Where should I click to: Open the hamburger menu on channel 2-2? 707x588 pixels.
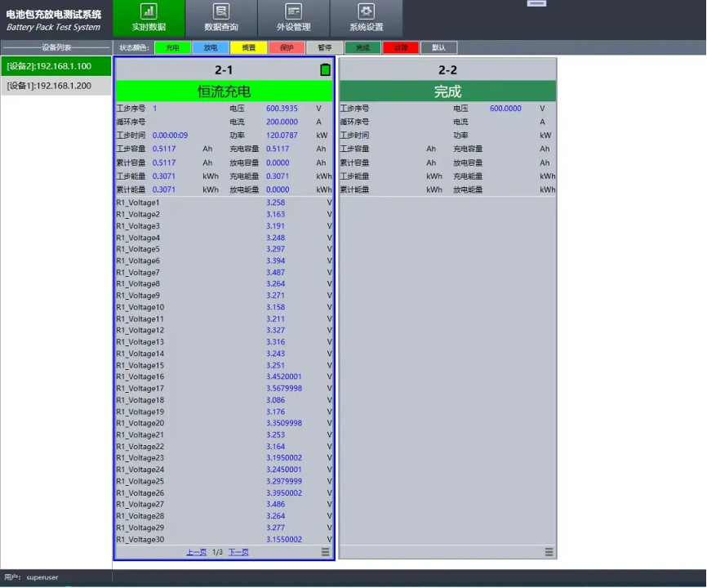(x=549, y=552)
